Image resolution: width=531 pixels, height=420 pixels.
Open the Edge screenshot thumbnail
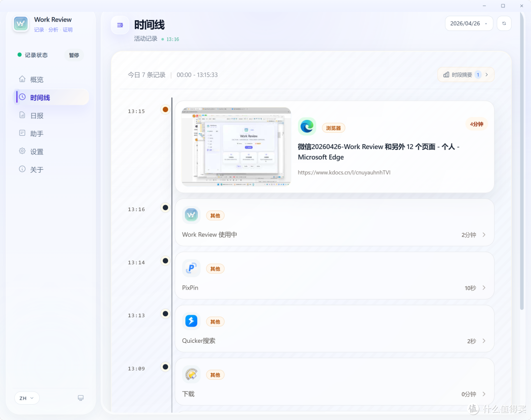point(236,147)
